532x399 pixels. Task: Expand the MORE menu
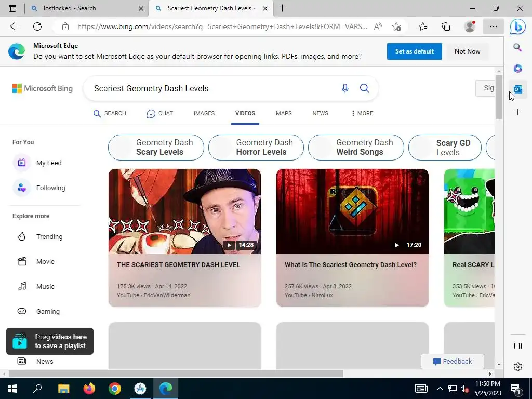[x=362, y=113]
